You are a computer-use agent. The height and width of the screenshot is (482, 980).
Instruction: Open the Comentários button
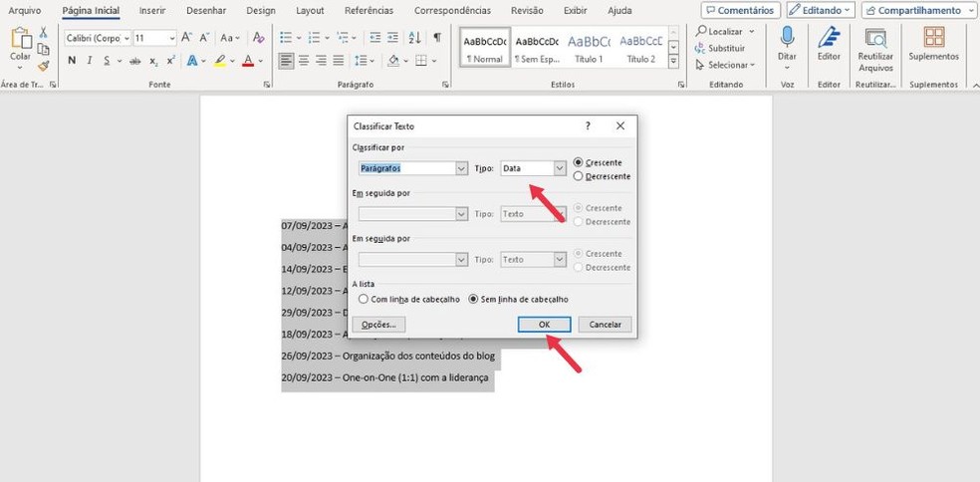click(741, 10)
